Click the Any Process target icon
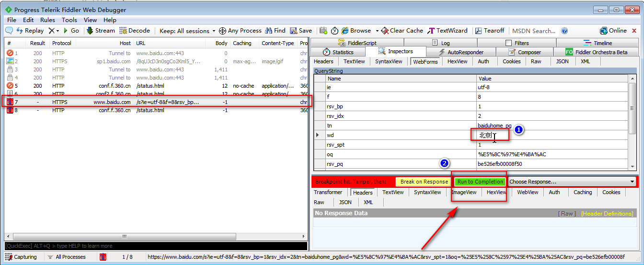The height and width of the screenshot is (265, 644). [x=222, y=31]
